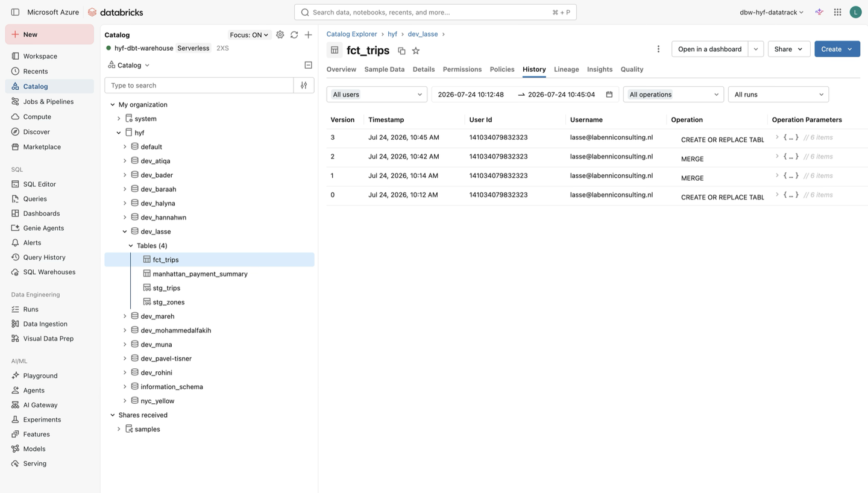Open the Databricks assistant sparkle icon

(819, 12)
